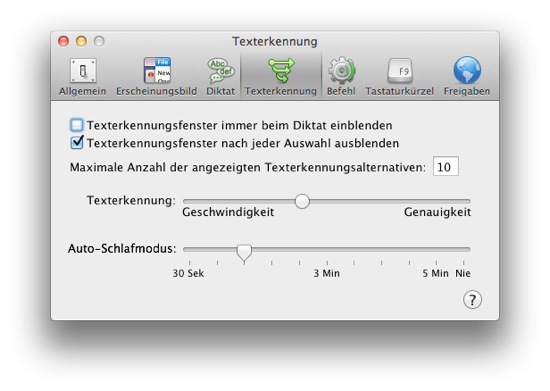550x391 pixels.
Task: Uncheck Texterkennungsfenster nach jeder Auswahl ausblenden
Action: [x=76, y=143]
